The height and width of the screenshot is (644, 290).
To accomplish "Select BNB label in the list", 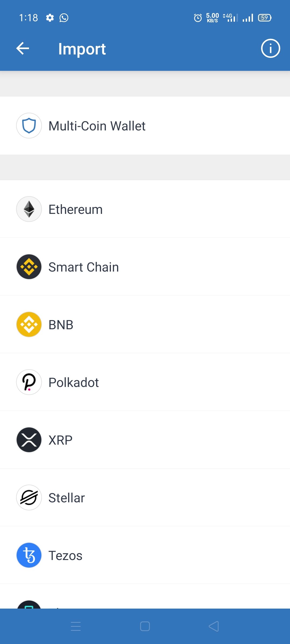I will 61,325.
